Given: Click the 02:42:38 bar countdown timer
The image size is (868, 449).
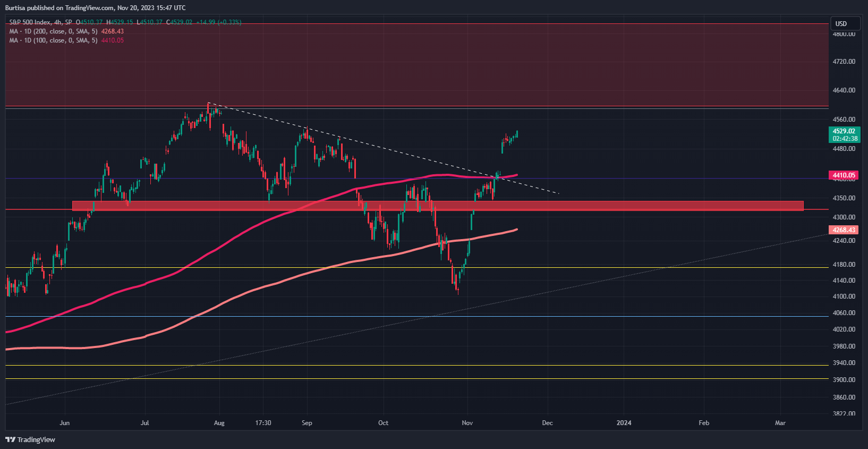Looking at the screenshot, I should point(844,139).
